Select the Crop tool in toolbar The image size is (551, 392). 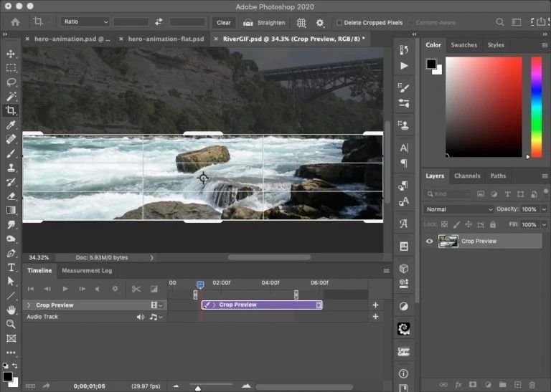point(11,110)
